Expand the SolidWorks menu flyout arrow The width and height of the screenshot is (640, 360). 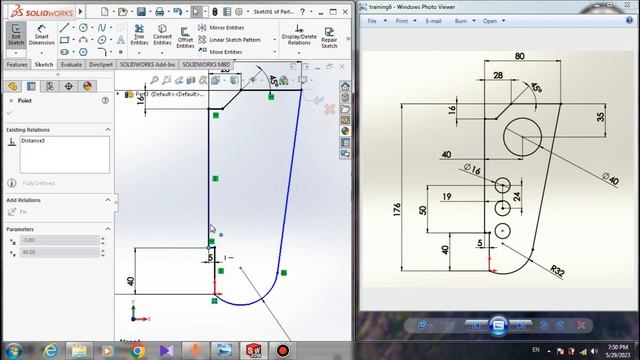point(80,11)
